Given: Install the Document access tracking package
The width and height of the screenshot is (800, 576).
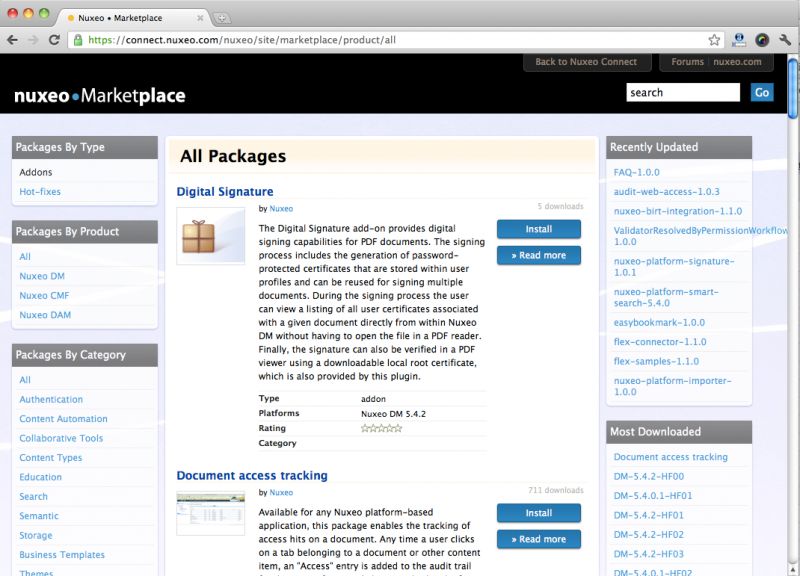Looking at the screenshot, I should (539, 513).
